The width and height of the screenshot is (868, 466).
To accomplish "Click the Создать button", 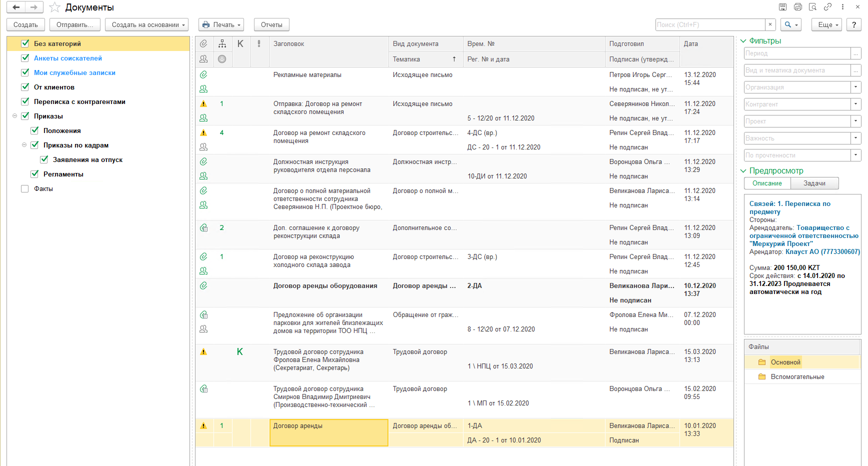I will point(25,24).
